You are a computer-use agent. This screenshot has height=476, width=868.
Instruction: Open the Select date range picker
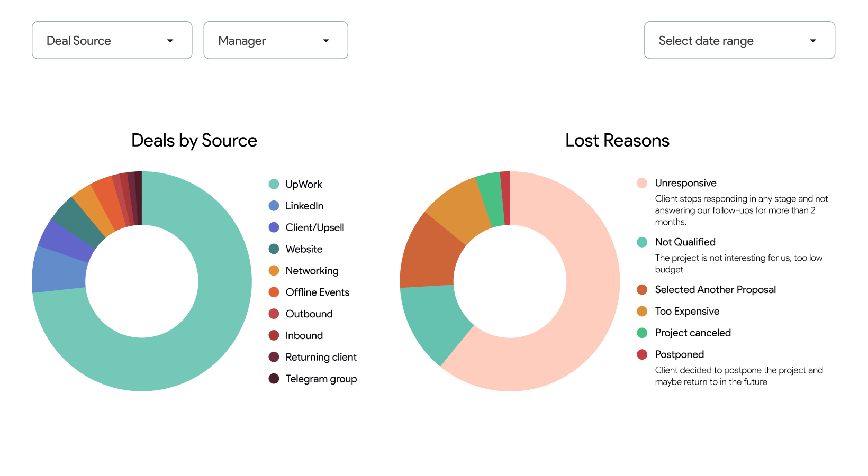(739, 40)
